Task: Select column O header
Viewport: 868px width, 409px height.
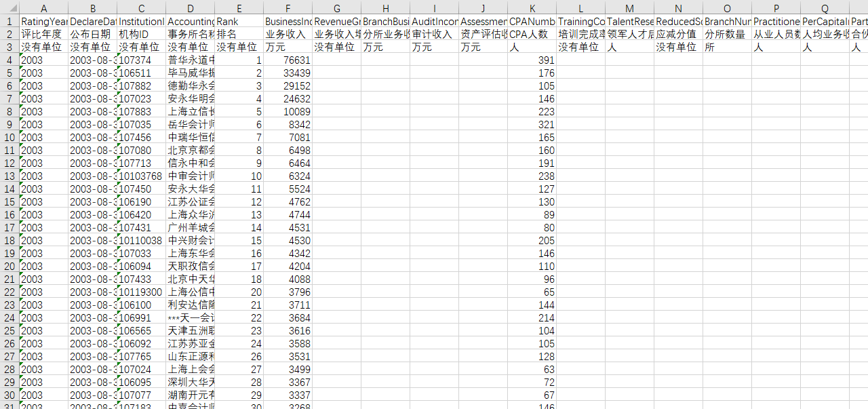Action: pos(728,7)
